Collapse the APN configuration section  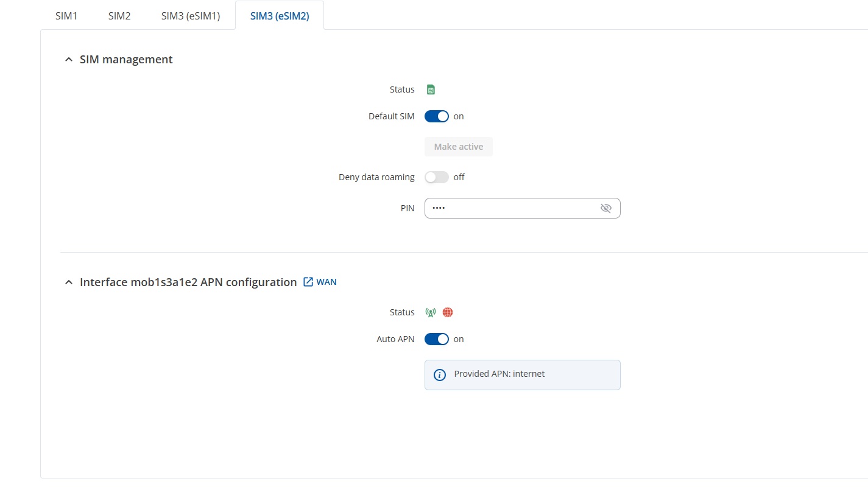tap(69, 282)
